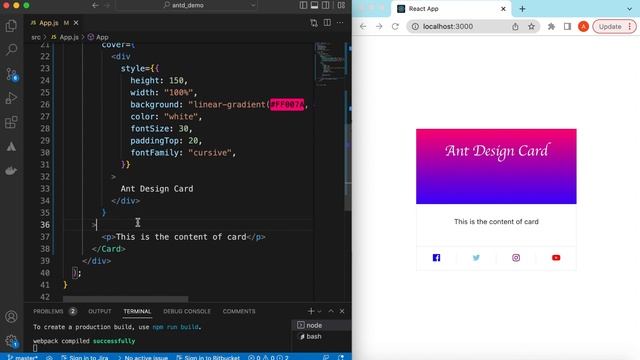Click the code minimap
This screenshot has height=360, width=640.
click(329, 63)
